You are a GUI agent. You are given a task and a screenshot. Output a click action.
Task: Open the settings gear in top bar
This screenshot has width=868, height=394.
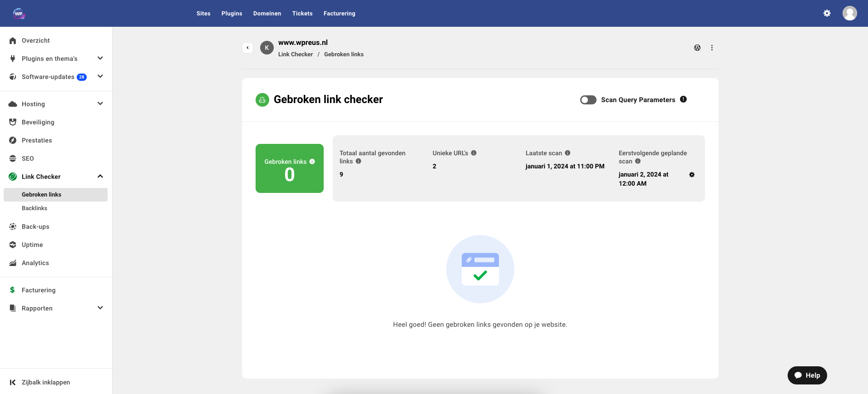827,13
